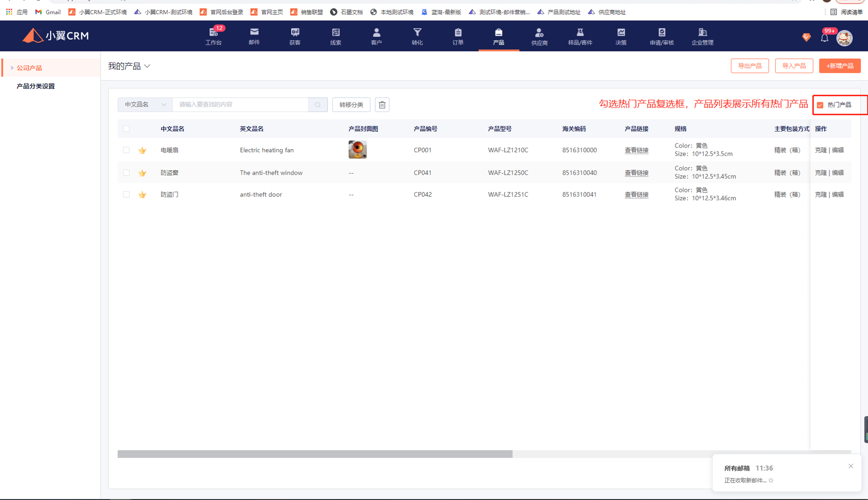
Task: Click the 电暖扇 product cover thumbnail
Action: pos(357,150)
